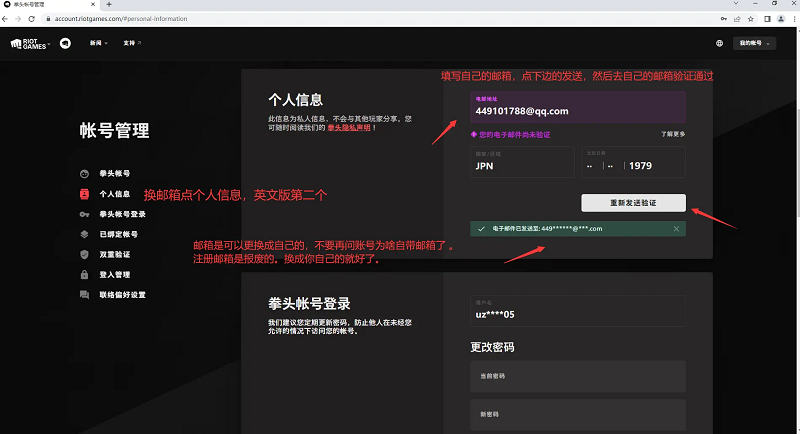Click the key icon for 拳头帐号登录
This screenshot has height=434, width=800.
click(84, 214)
